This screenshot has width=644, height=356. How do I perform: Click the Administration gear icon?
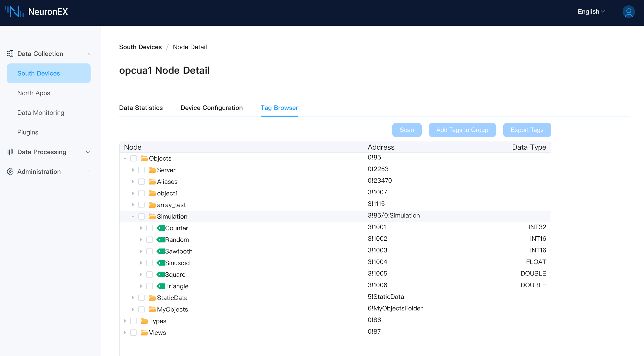[x=10, y=171]
